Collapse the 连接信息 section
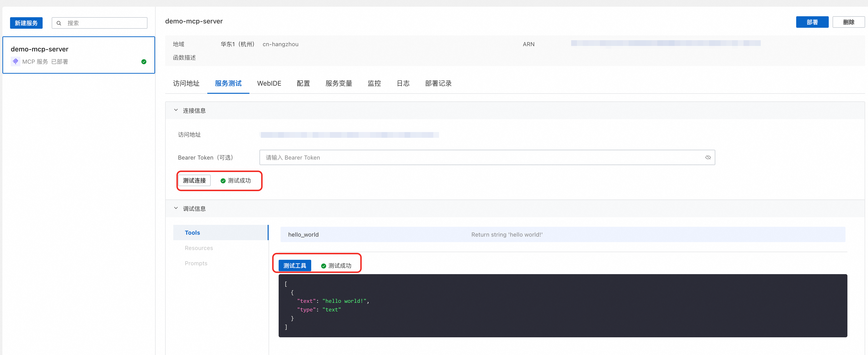This screenshot has width=868, height=355. pyautogui.click(x=176, y=110)
